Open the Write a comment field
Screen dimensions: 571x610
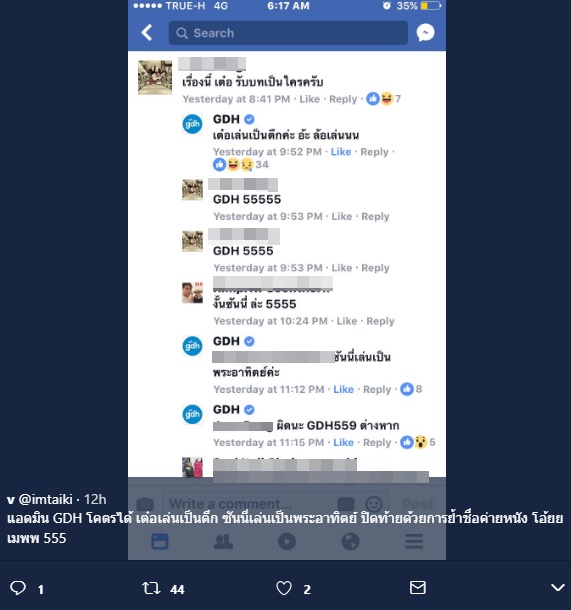[249, 504]
